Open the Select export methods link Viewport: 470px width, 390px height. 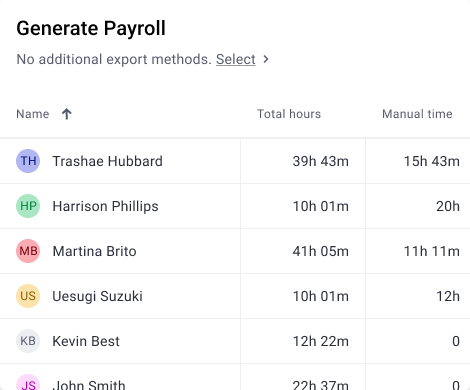[236, 59]
